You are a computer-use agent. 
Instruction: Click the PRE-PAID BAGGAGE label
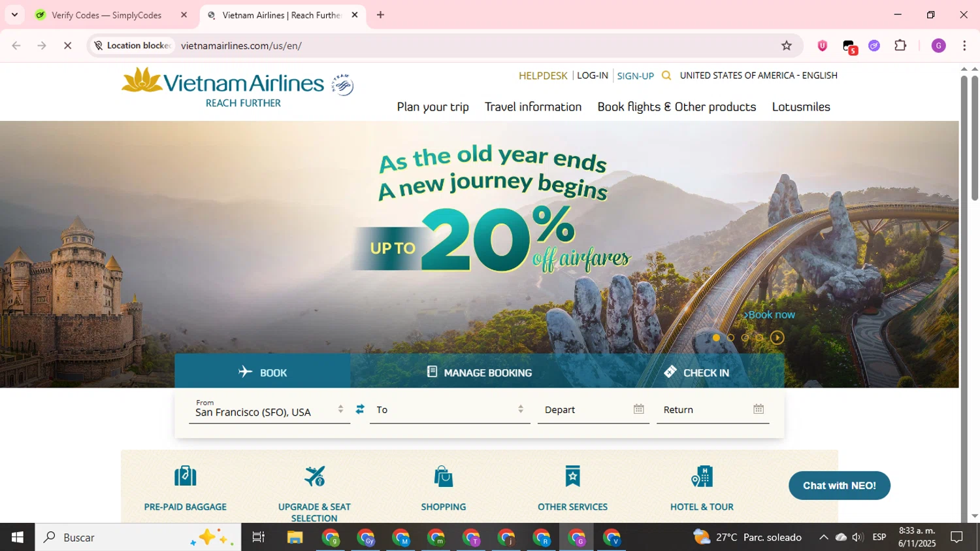click(186, 507)
